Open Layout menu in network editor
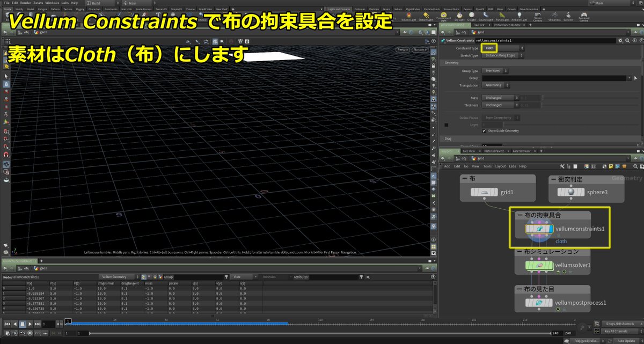The width and height of the screenshot is (644, 344). pos(500,166)
